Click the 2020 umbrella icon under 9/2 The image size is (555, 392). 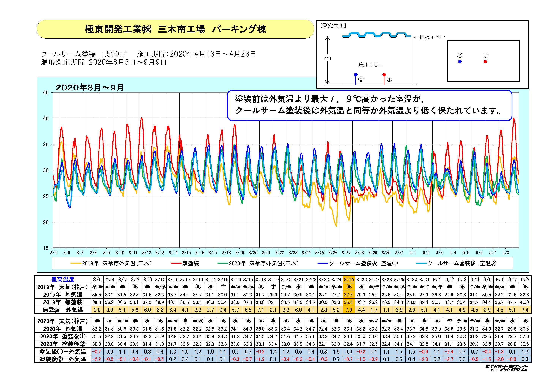[450, 321]
